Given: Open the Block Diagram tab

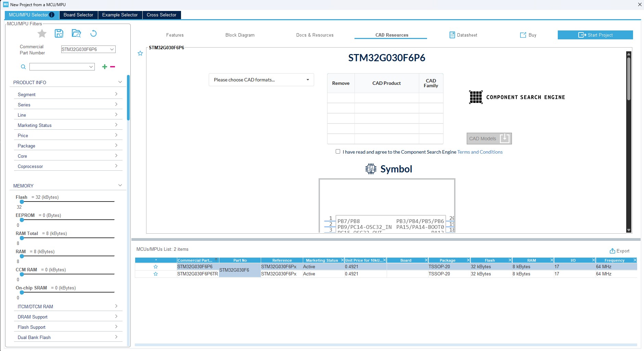Looking at the screenshot, I should point(240,35).
